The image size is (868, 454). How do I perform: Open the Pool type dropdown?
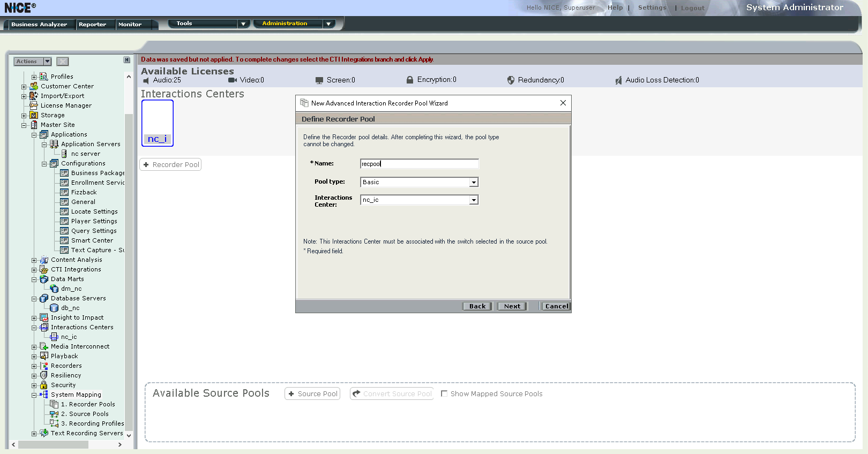click(473, 183)
